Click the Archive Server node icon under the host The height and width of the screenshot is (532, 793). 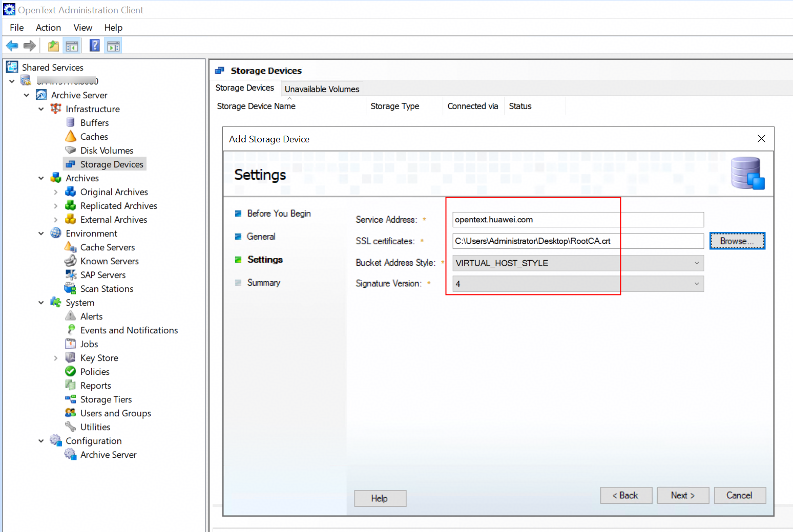click(x=41, y=95)
